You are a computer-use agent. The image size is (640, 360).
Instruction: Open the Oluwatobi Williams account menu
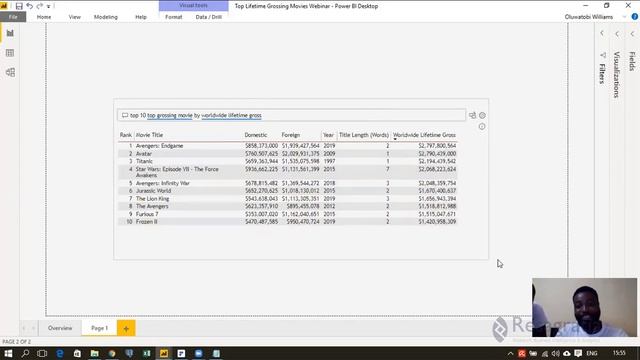[x=589, y=17]
